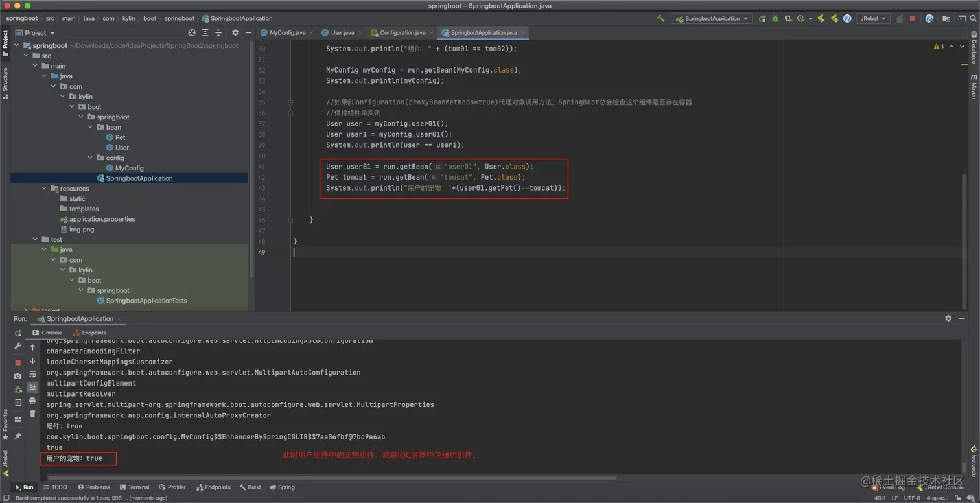980x503 pixels.
Task: Toggle the Maven tool window on right edge
Action: [974, 86]
